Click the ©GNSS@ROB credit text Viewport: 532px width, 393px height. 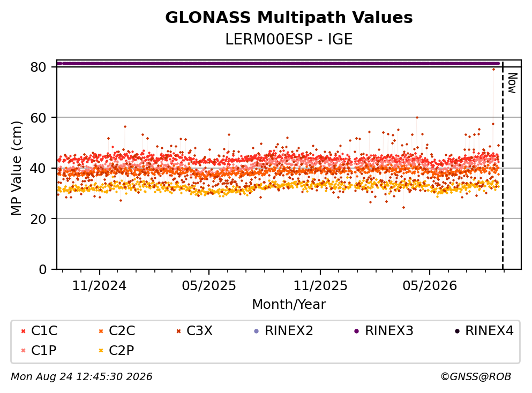(x=476, y=376)
